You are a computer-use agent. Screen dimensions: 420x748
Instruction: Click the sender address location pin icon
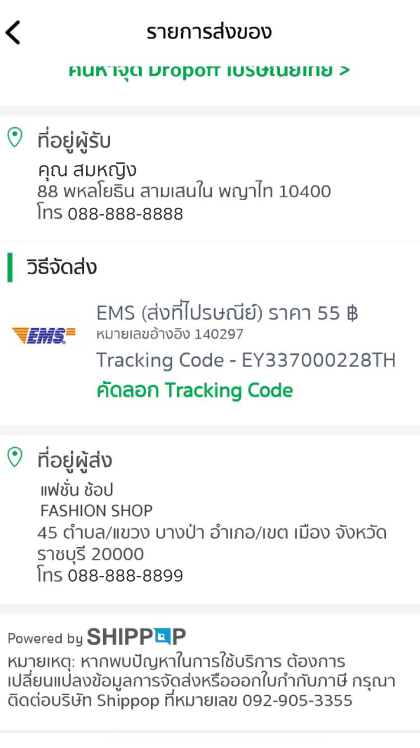pyautogui.click(x=15, y=457)
